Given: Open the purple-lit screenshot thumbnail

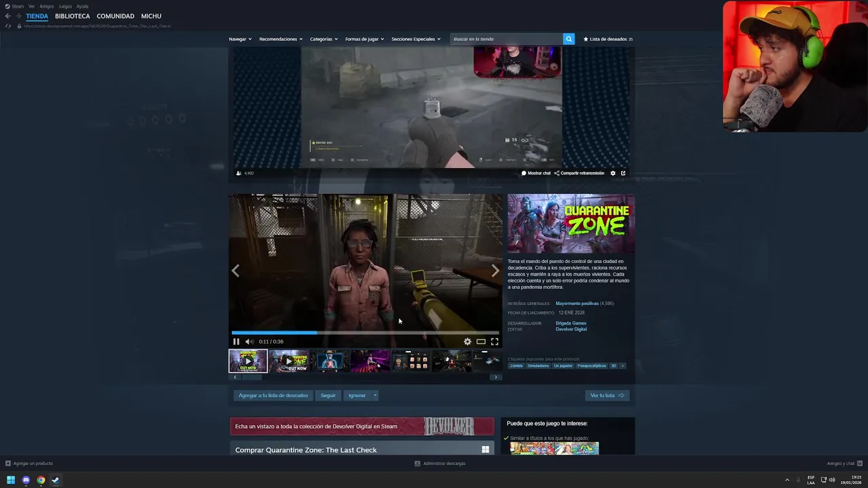Looking at the screenshot, I should pos(370,361).
